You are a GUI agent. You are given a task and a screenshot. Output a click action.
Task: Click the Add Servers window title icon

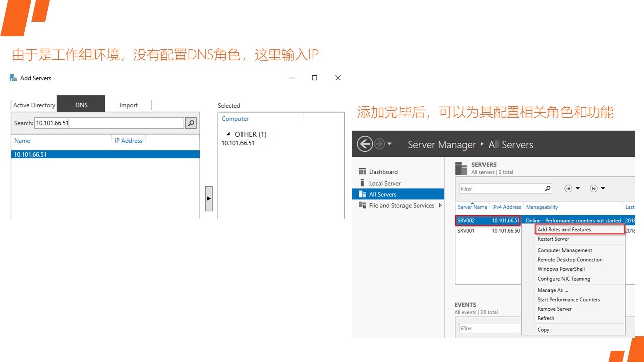(14, 78)
